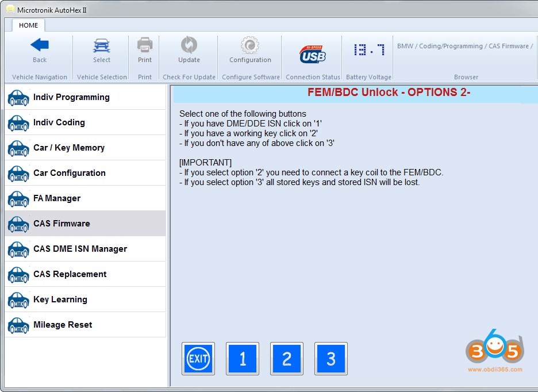Screen dimensions: 538x392
Task: Open CAS DME ISN Manager
Action: coord(86,249)
